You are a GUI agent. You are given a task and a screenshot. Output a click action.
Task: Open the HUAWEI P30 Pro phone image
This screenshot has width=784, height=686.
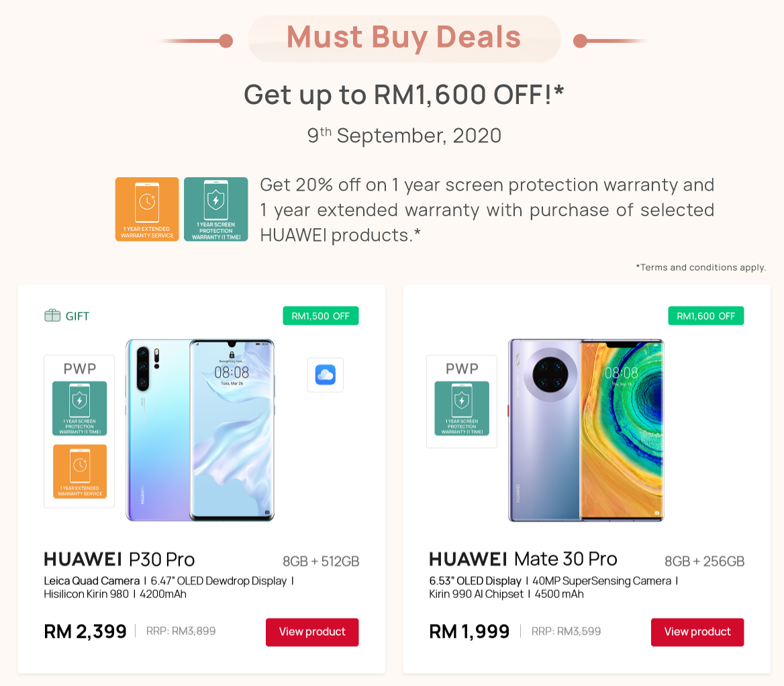point(200,430)
